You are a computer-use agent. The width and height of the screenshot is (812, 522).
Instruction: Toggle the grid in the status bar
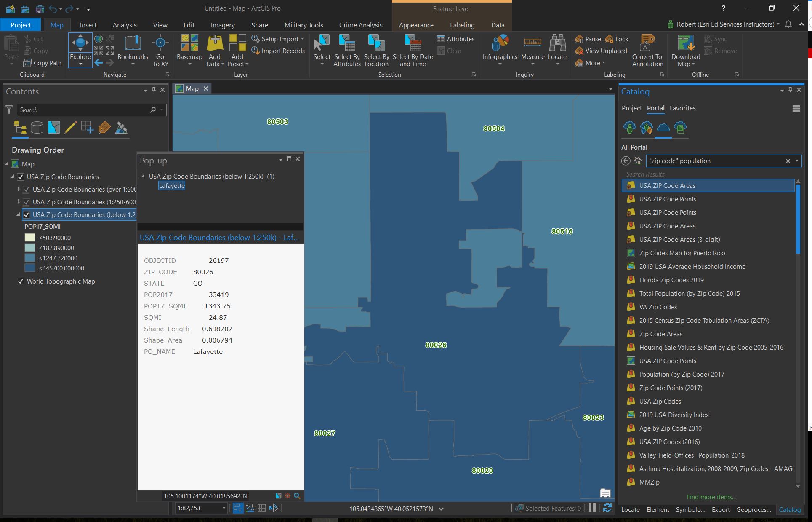click(261, 508)
